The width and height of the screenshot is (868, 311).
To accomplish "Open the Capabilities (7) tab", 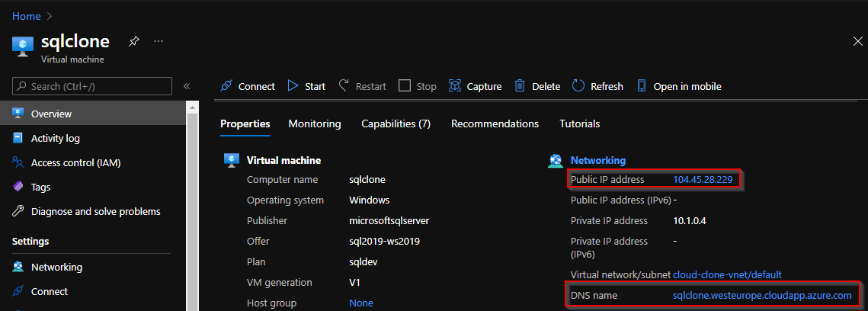I will pyautogui.click(x=396, y=124).
